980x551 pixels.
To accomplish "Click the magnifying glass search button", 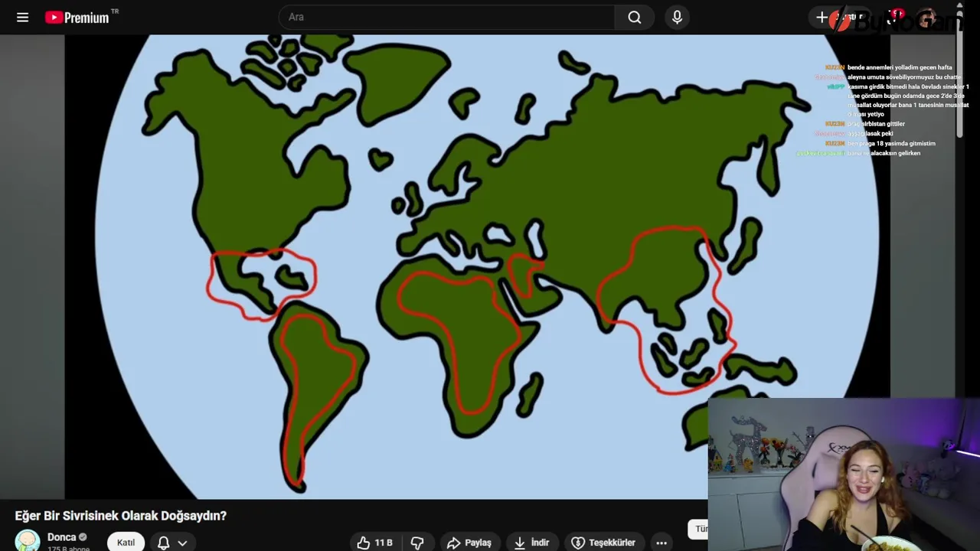I will (635, 17).
